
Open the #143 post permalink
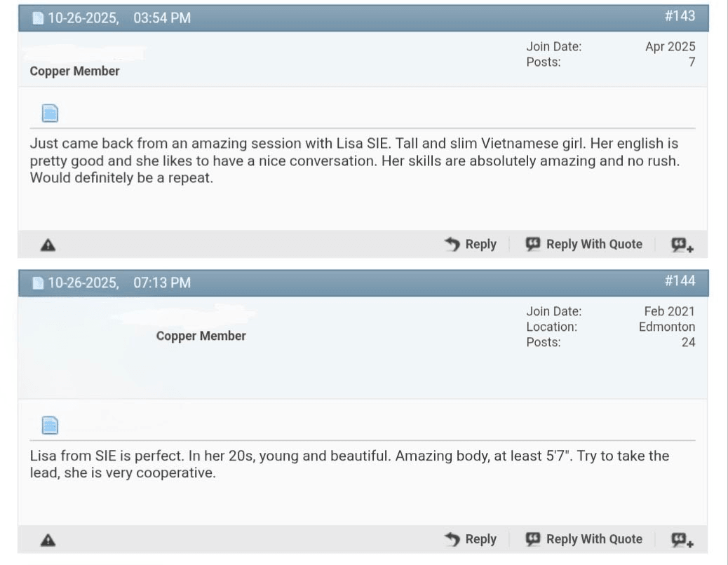point(680,16)
